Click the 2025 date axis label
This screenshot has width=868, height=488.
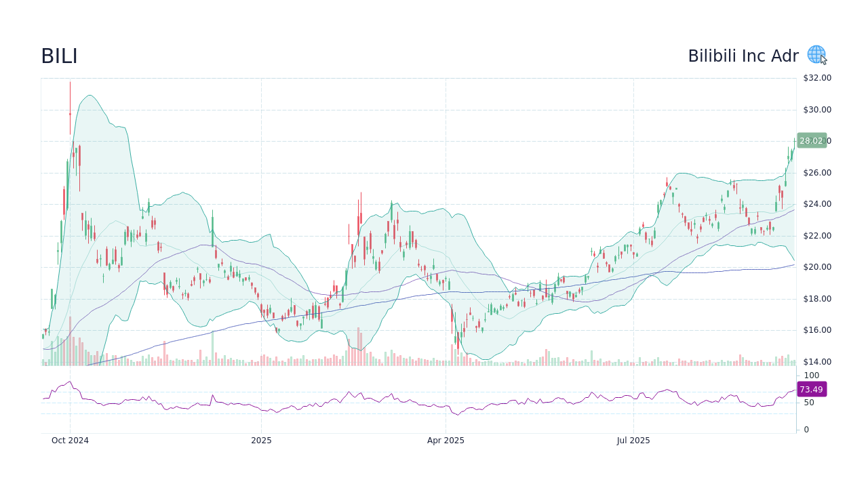pyautogui.click(x=262, y=441)
